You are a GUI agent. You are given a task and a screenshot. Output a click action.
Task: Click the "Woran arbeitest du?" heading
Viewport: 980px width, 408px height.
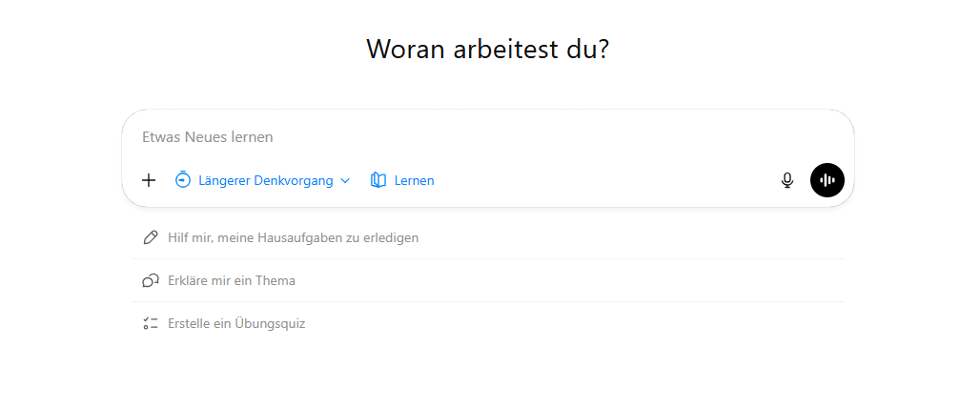(x=488, y=50)
